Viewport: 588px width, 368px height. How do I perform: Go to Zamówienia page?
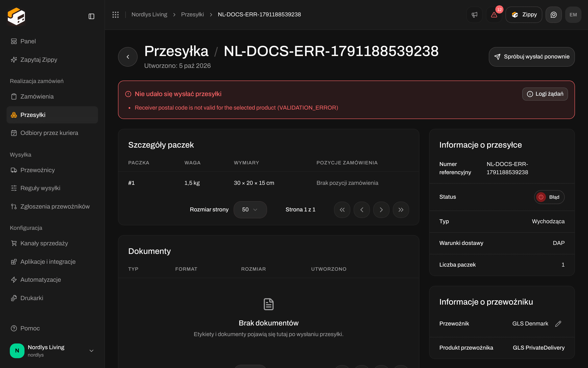[x=52, y=96]
